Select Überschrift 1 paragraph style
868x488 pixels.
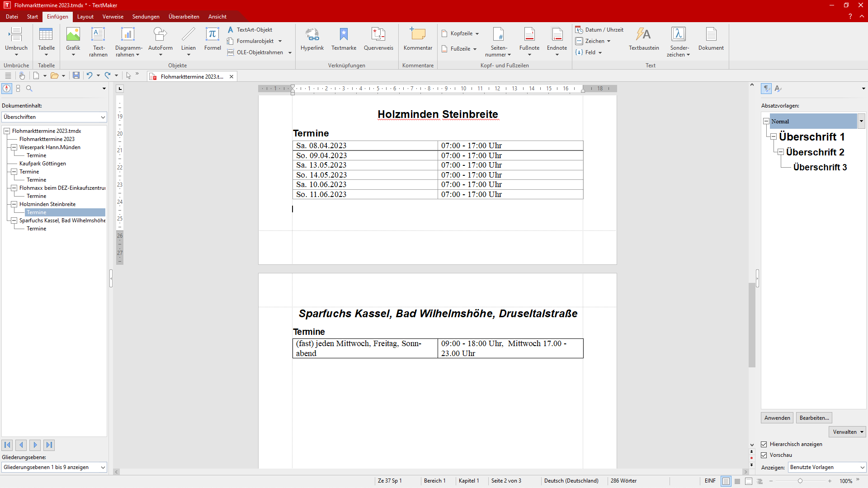point(812,137)
